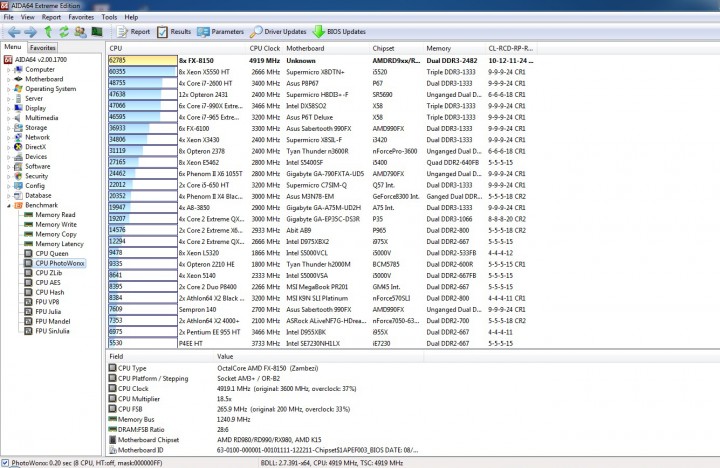The width and height of the screenshot is (720, 468).
Task: Expand the Motherboard tree node
Action: tap(8, 79)
